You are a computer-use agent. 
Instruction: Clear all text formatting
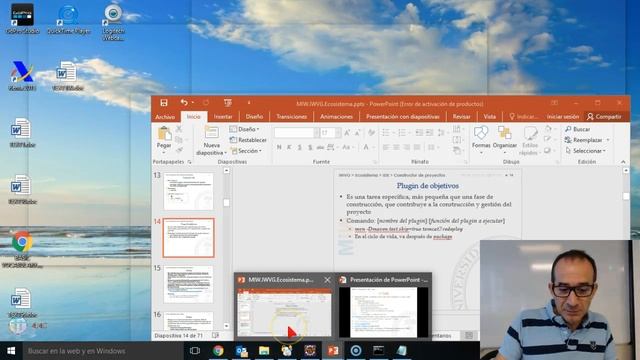[x=371, y=133]
